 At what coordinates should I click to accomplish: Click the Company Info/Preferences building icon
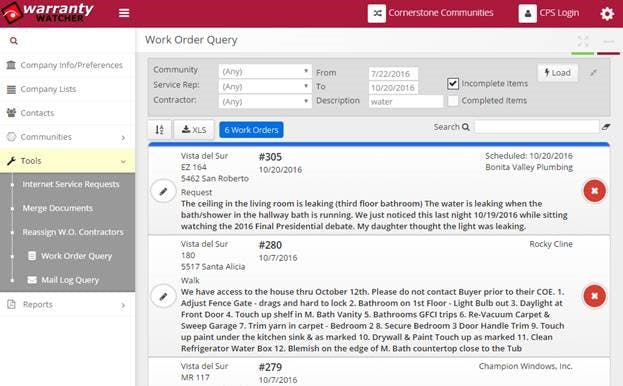pyautogui.click(x=11, y=65)
